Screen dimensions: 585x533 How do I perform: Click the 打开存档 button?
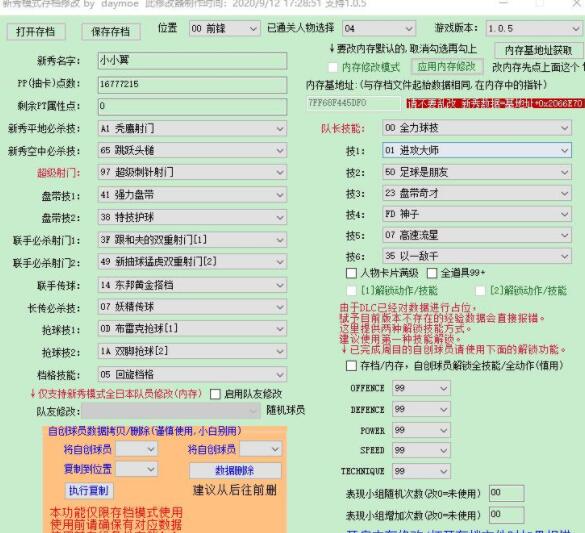(x=36, y=31)
